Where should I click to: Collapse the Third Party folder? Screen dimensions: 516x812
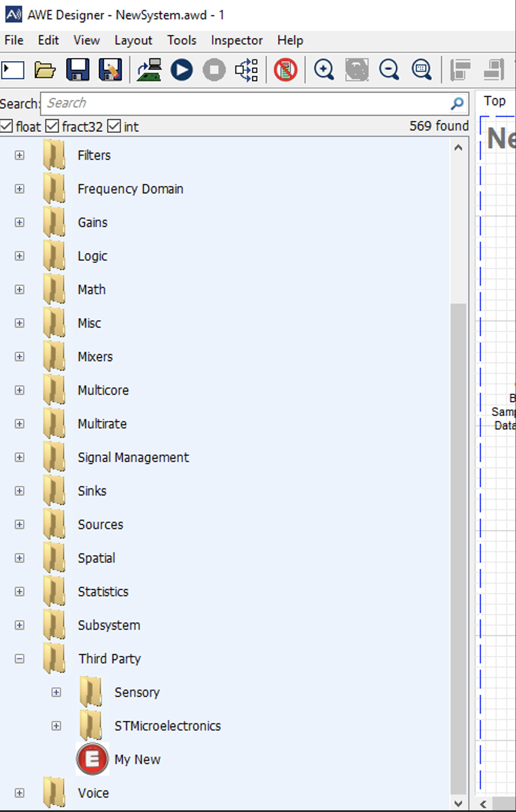click(19, 658)
